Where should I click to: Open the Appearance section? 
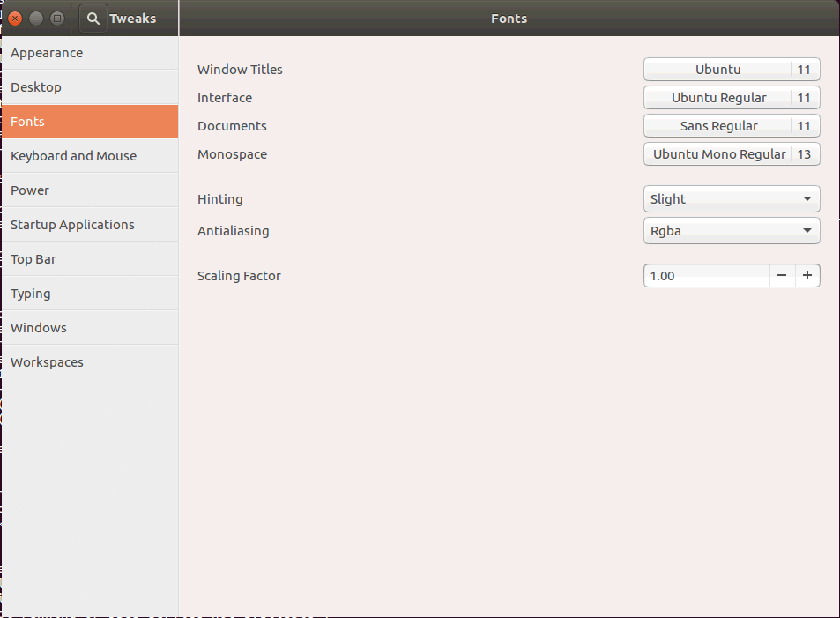(90, 53)
